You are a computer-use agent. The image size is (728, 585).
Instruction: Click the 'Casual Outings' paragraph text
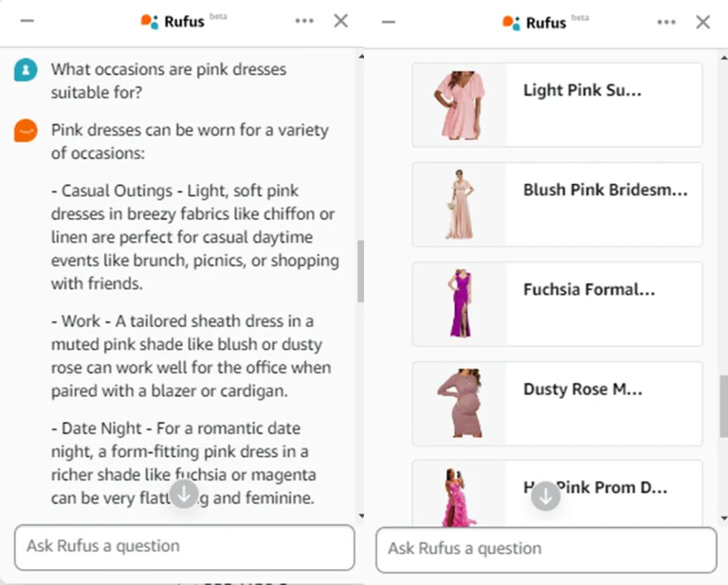click(195, 237)
